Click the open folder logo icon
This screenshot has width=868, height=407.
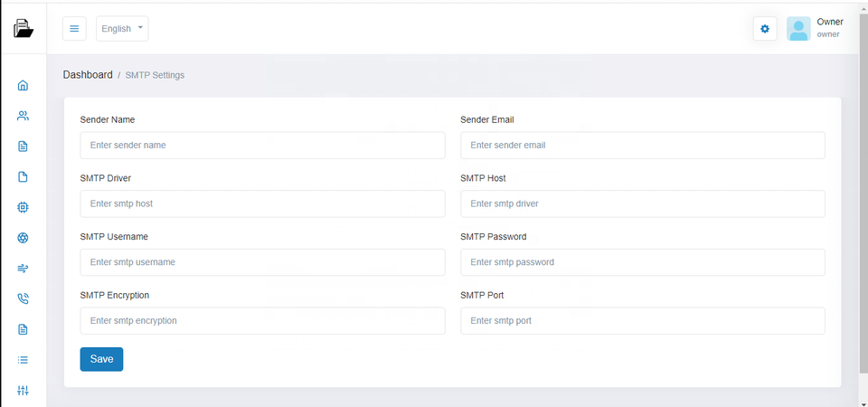click(x=24, y=29)
